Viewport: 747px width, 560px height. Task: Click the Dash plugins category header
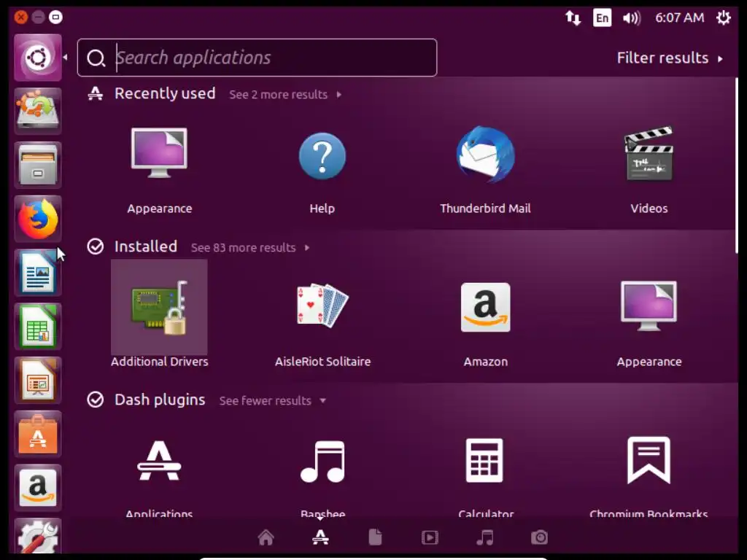point(160,400)
